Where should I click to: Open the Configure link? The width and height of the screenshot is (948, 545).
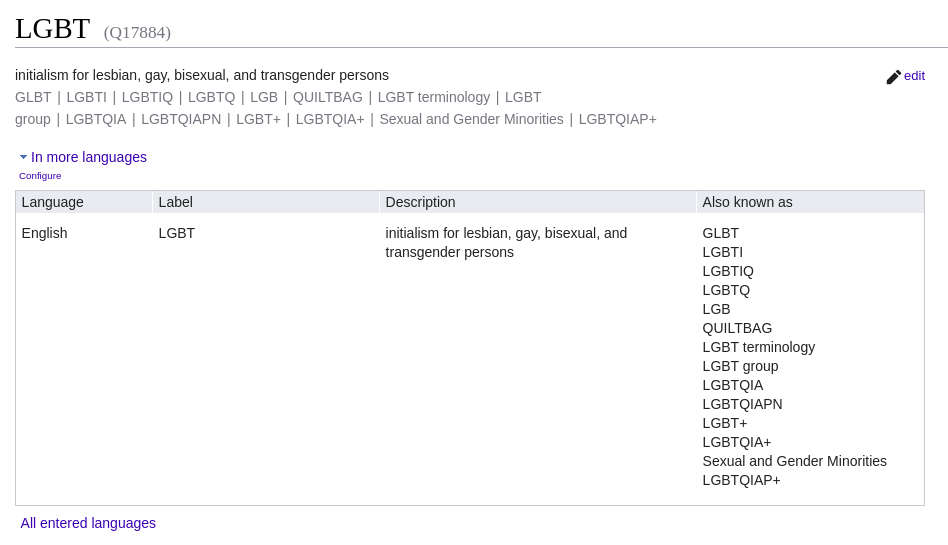(x=40, y=176)
